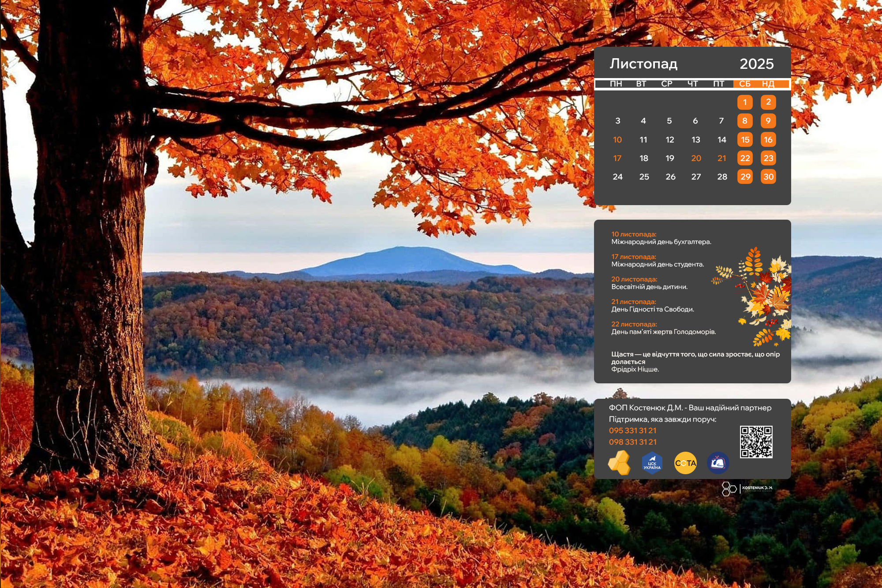Screen dimensions: 882x588
Task: Click the Листопад month title
Action: click(x=643, y=64)
